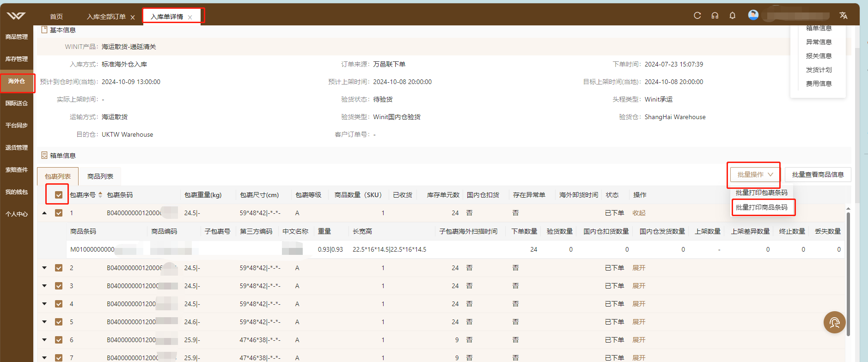Viewport: 868px width, 362px height.
Task: Open 库存管理 in the sidebar
Action: (17, 59)
